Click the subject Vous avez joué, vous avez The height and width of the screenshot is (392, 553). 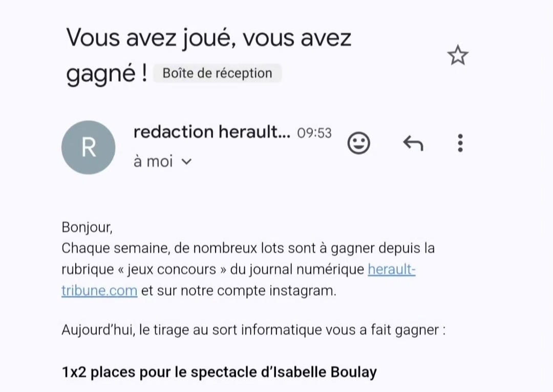coord(209,38)
